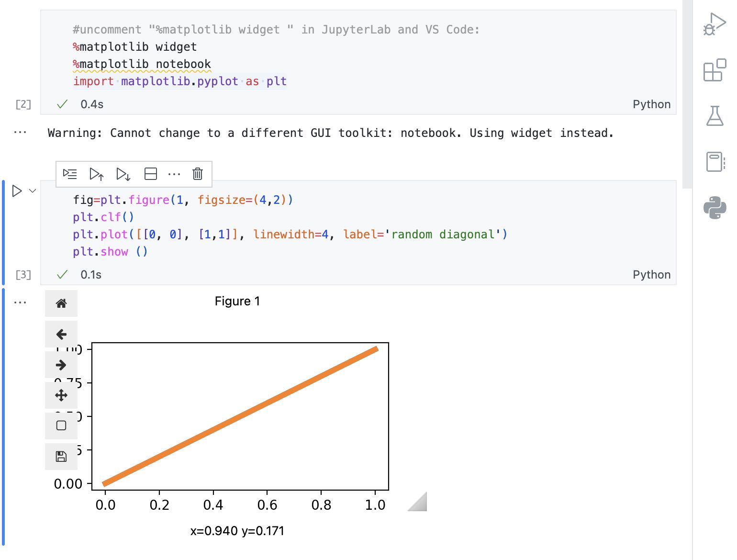
Task: Open the Python language picker for cell 3
Action: click(x=651, y=274)
